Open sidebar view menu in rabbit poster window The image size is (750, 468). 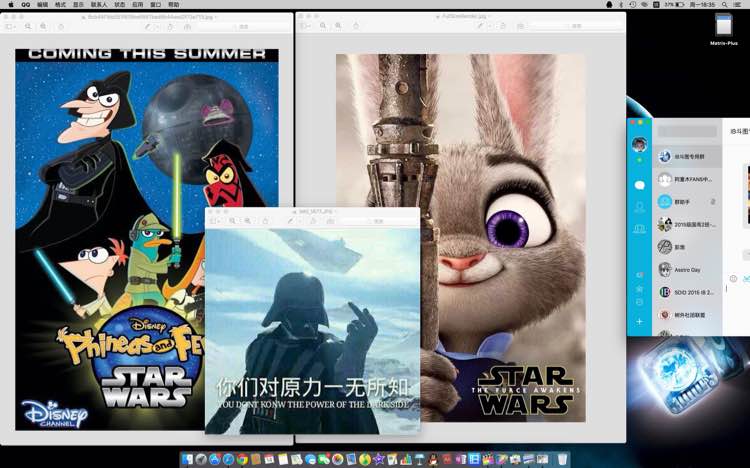coord(306,26)
